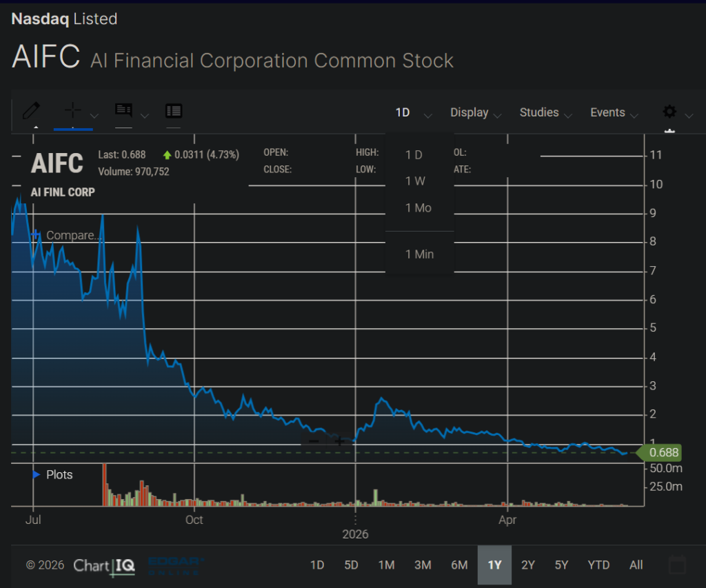
Task: Set range to 2Y
Action: [x=527, y=565]
